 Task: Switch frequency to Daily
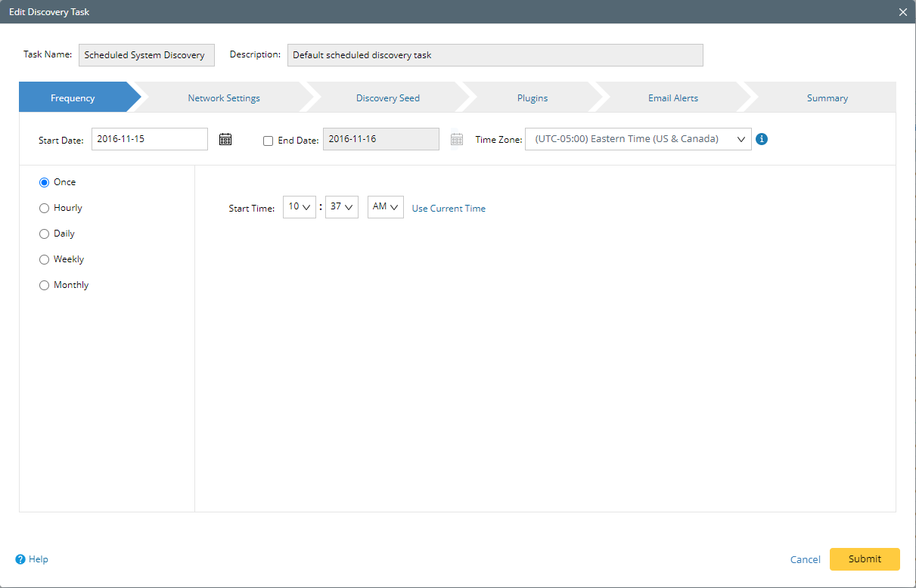coord(44,234)
